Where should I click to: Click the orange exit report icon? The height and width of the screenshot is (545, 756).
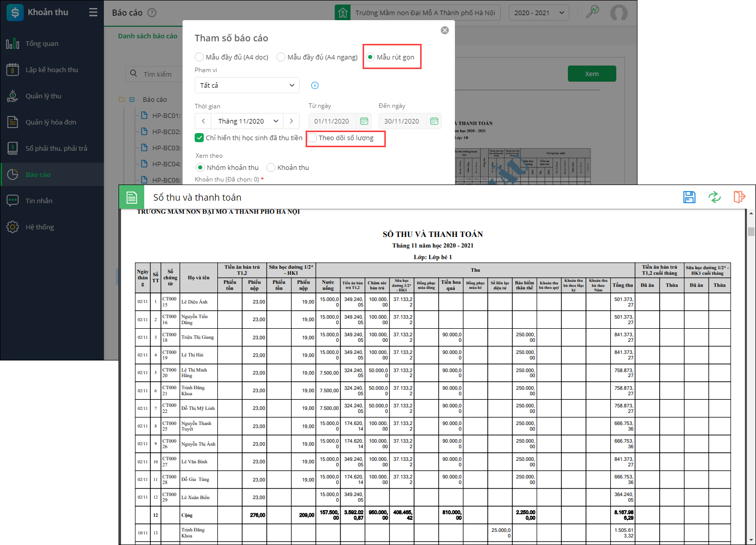pyautogui.click(x=739, y=197)
